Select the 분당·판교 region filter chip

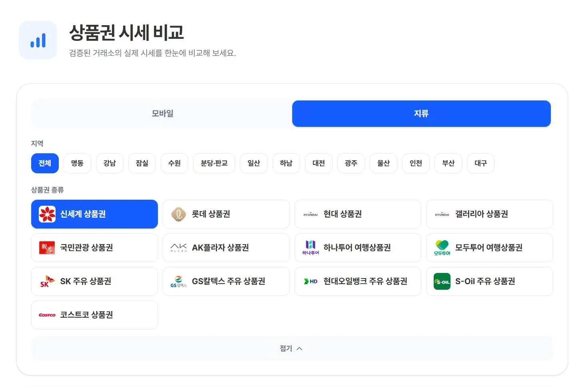214,163
